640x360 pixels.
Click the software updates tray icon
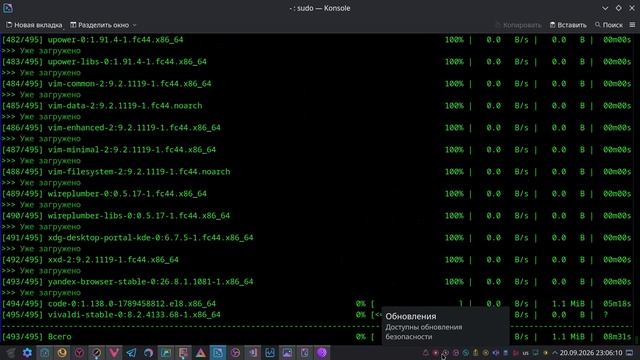tap(446, 353)
